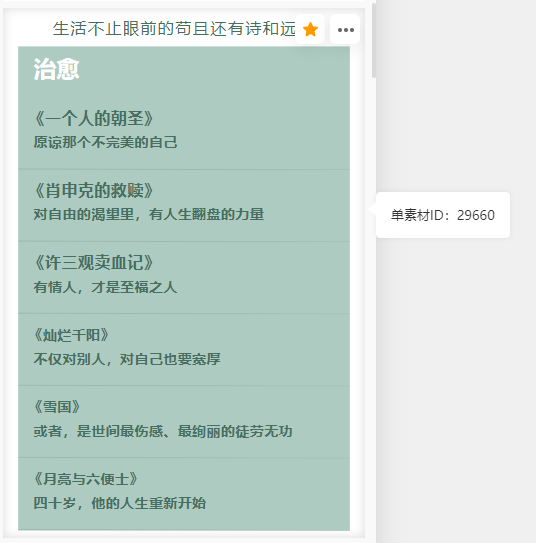Click the line 不仅对别人，对自己也要宽厚
536x543 pixels.
127,359
